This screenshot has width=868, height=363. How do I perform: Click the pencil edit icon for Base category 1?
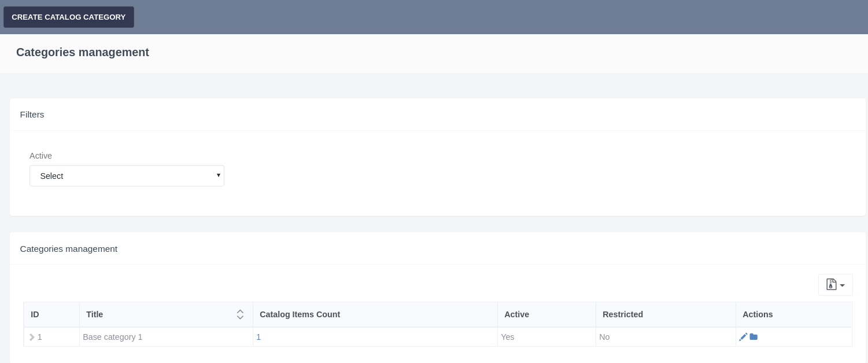743,337
